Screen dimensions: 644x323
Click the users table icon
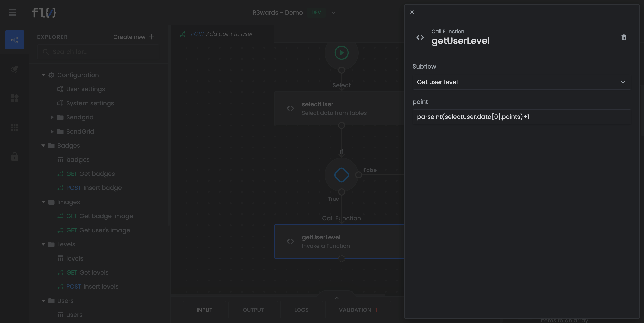point(60,315)
